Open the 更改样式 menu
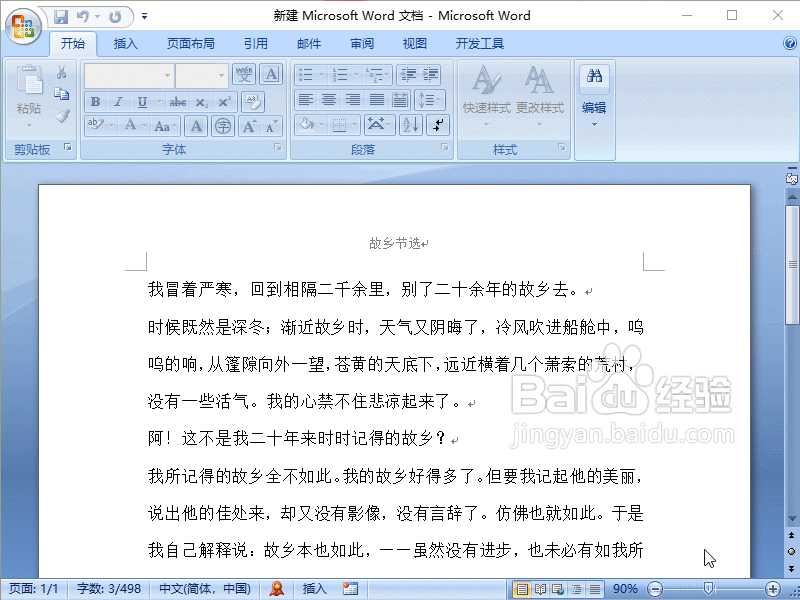The width and height of the screenshot is (800, 600). click(539, 97)
